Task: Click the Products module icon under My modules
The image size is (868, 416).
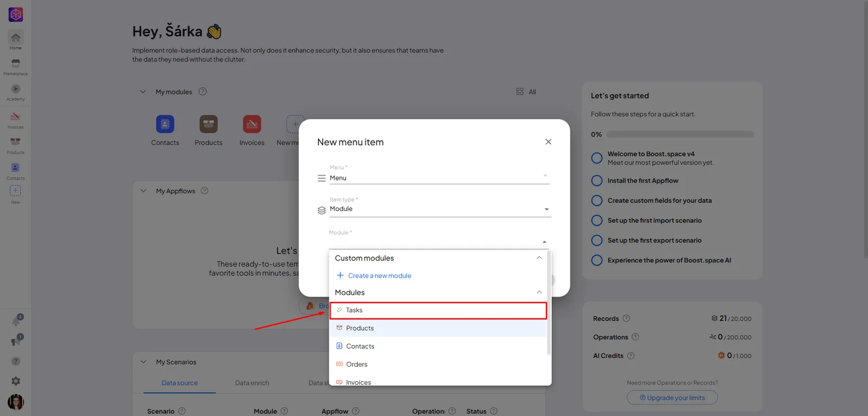Action: [208, 124]
